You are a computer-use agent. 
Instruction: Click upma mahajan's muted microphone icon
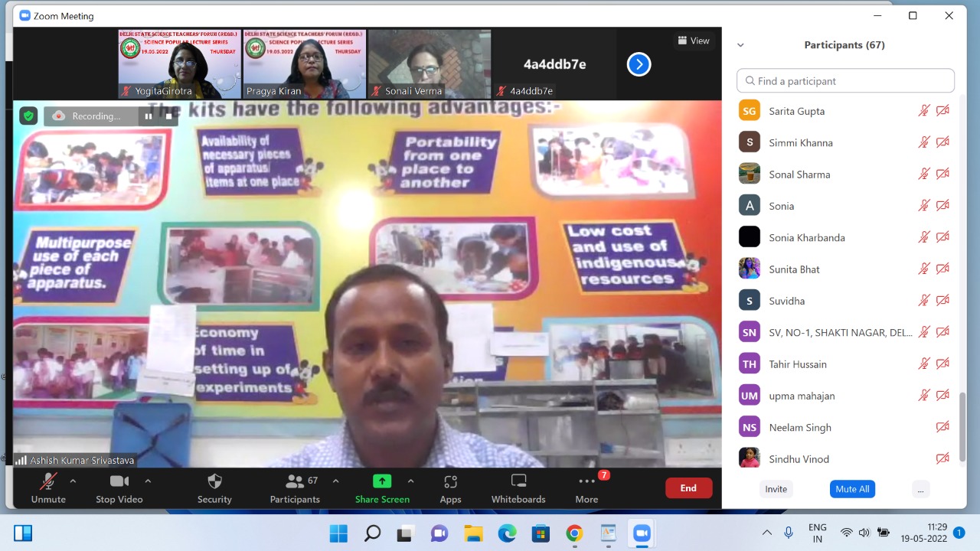924,395
